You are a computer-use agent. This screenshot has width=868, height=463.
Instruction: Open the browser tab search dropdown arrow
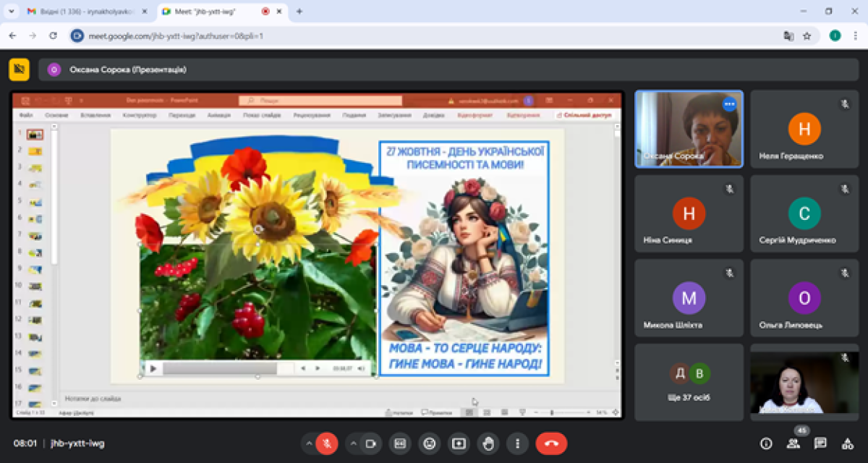click(x=11, y=12)
